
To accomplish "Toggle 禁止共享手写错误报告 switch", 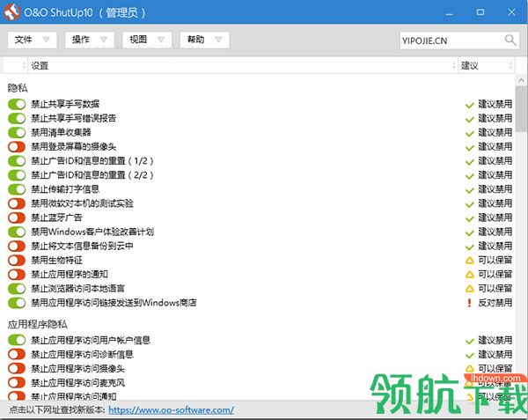I will tap(17, 118).
